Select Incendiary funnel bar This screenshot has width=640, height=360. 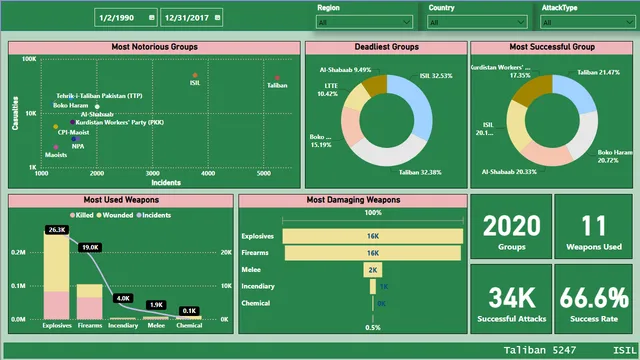(373, 287)
